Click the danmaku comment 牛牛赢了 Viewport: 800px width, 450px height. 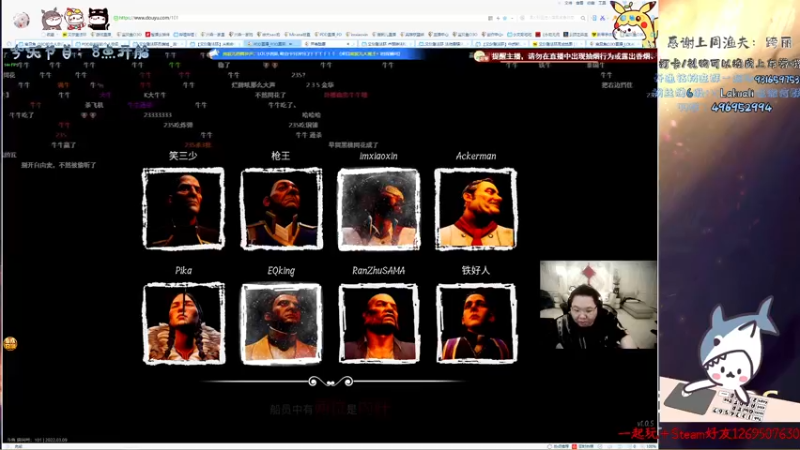(64, 145)
